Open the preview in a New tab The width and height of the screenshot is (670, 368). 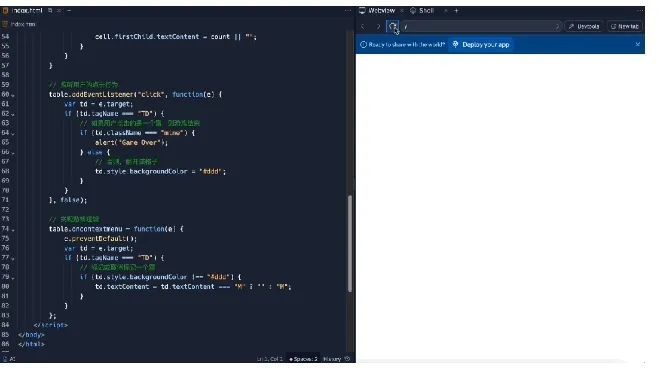point(625,26)
